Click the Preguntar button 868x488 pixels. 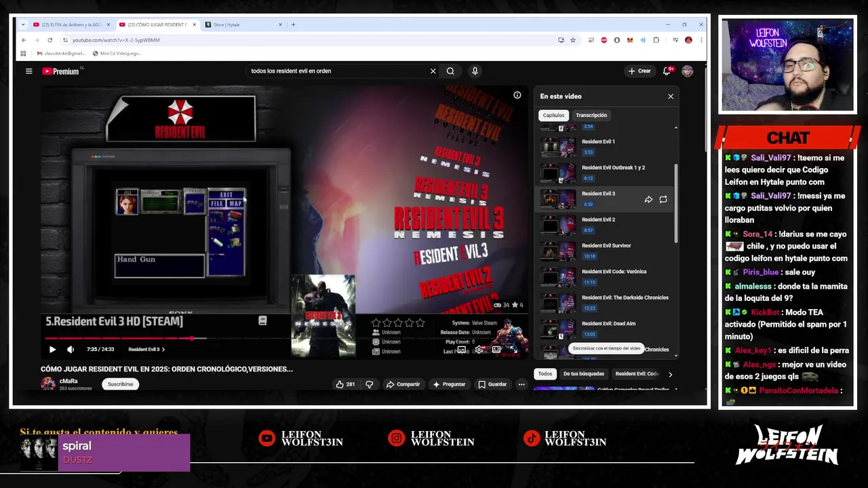pos(450,384)
